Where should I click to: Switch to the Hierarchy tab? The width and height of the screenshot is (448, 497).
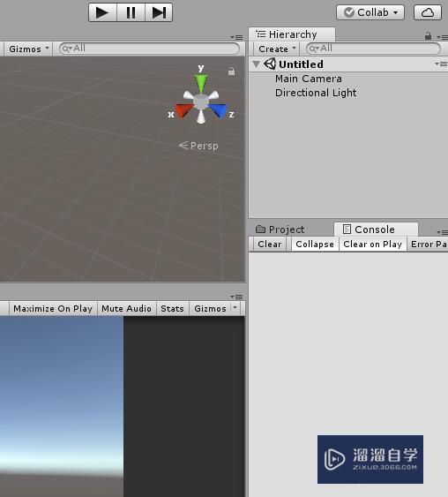point(292,34)
